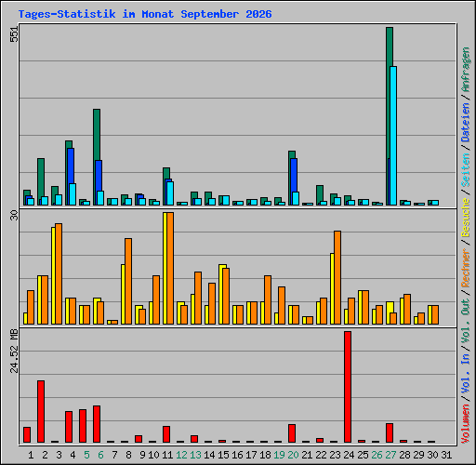
Task: Click day number 8 on the x-axis
Action: tap(128, 455)
